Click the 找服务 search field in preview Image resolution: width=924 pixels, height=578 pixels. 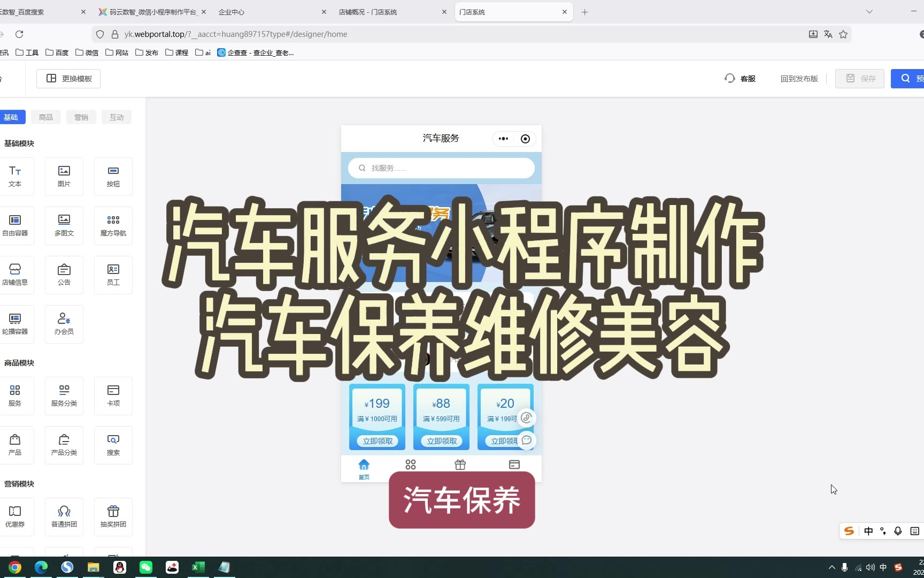pos(441,168)
